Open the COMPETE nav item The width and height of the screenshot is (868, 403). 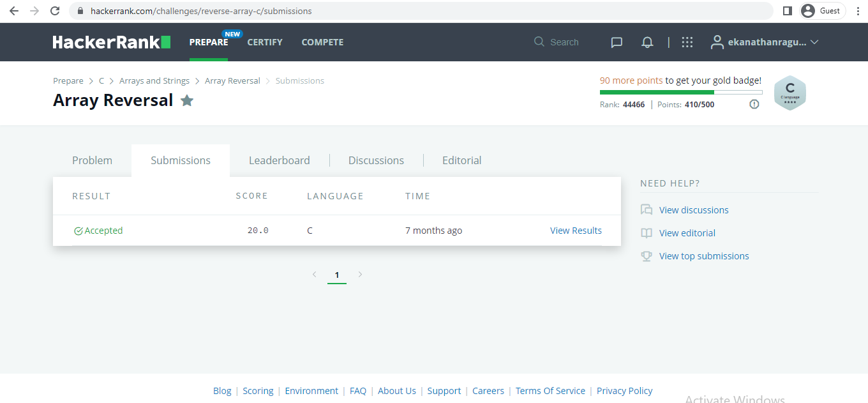coord(322,42)
